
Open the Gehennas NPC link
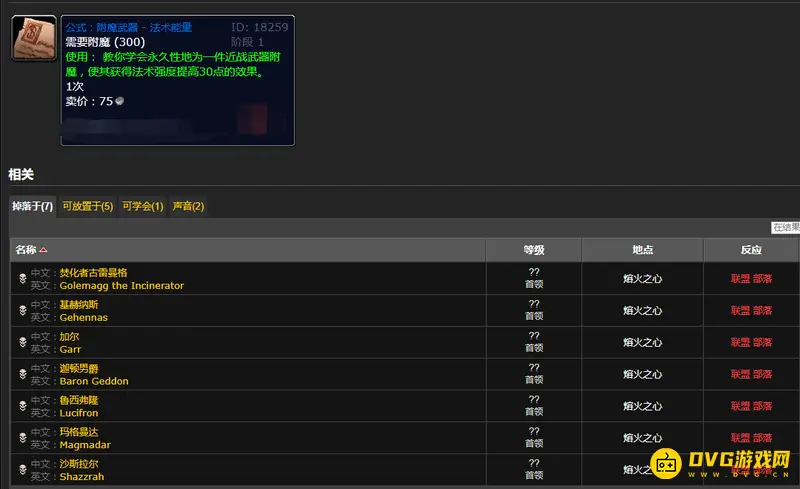pyautogui.click(x=84, y=317)
